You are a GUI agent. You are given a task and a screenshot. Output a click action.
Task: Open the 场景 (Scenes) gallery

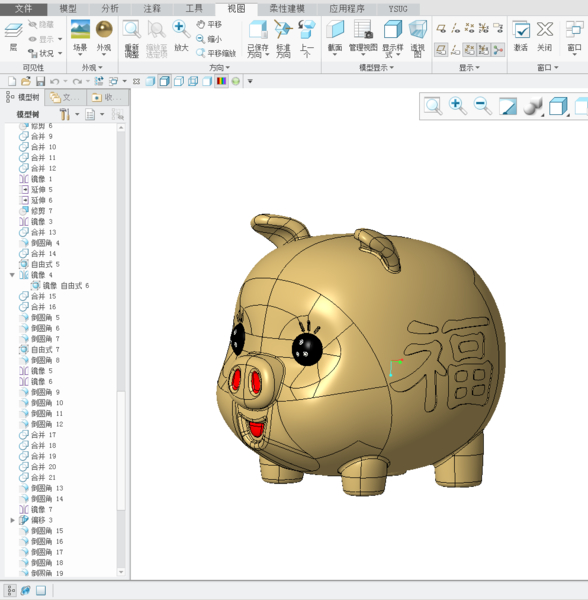pyautogui.click(x=80, y=38)
